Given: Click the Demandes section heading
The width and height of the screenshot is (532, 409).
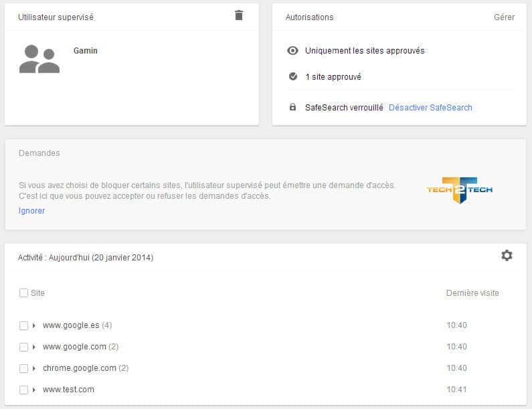Looking at the screenshot, I should click(x=39, y=153).
